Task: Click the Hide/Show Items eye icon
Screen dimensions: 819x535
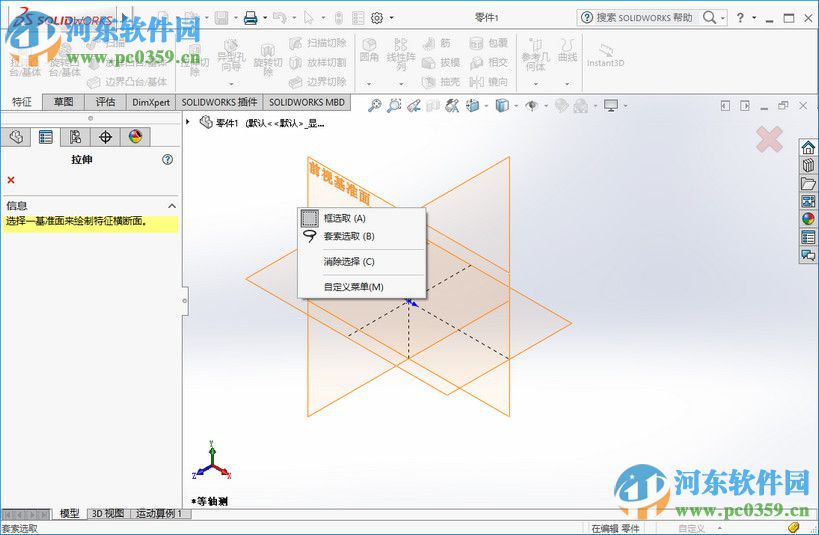Action: click(532, 106)
